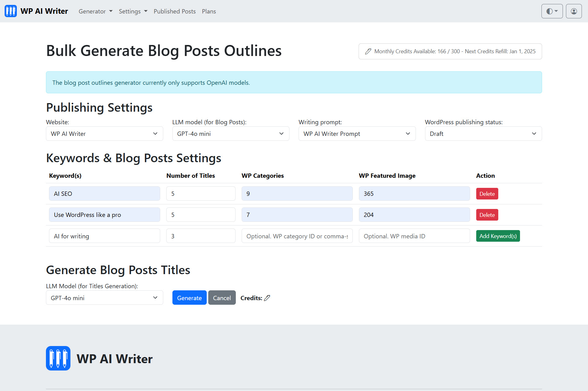Expand the Settings menu
This screenshot has width=588, height=391.
coord(133,11)
